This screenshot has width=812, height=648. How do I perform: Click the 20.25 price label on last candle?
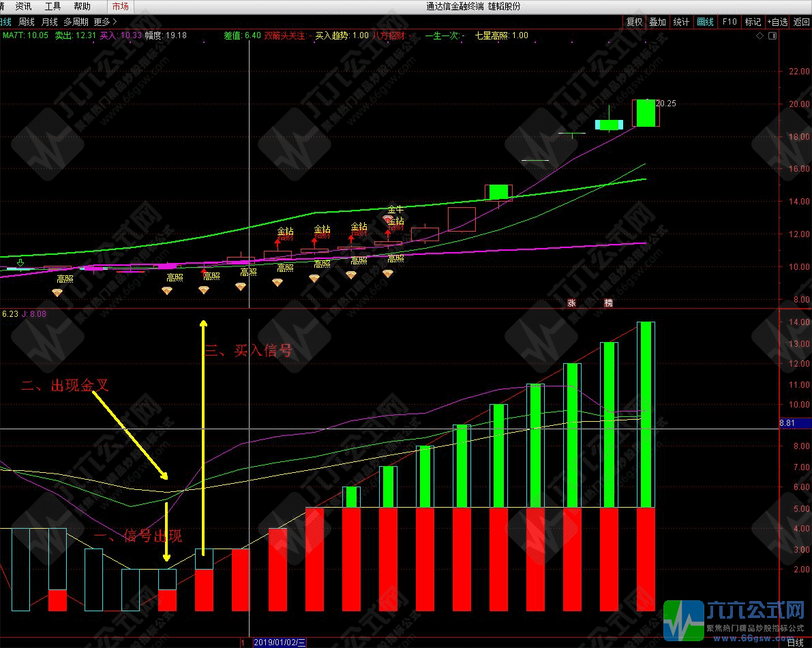666,104
